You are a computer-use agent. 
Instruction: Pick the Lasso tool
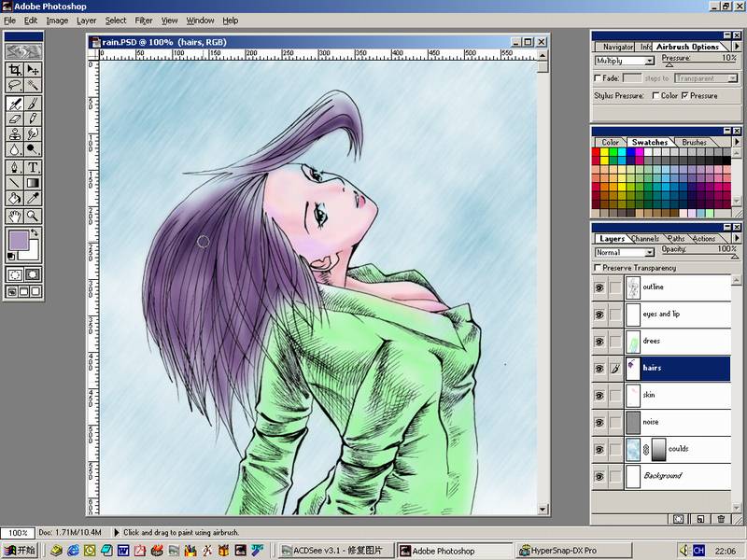click(x=15, y=86)
